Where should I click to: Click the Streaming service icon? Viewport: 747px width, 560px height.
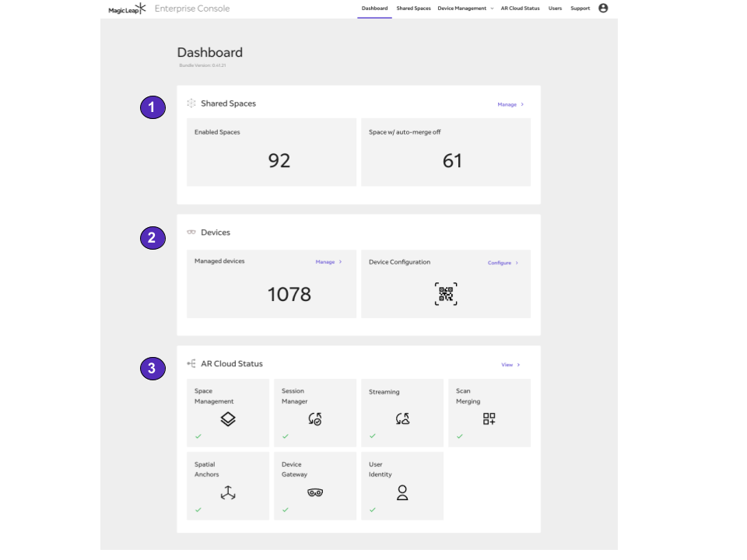click(402, 418)
